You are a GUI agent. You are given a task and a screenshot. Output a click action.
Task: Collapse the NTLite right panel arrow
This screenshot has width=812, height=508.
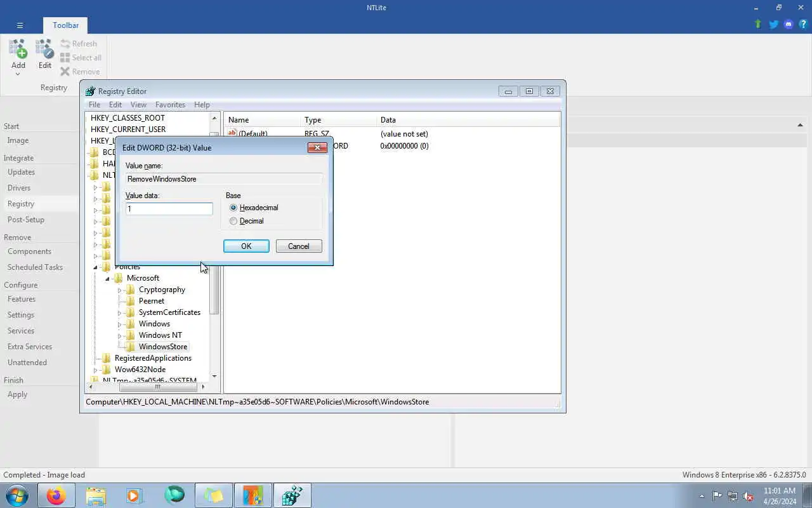pos(800,125)
